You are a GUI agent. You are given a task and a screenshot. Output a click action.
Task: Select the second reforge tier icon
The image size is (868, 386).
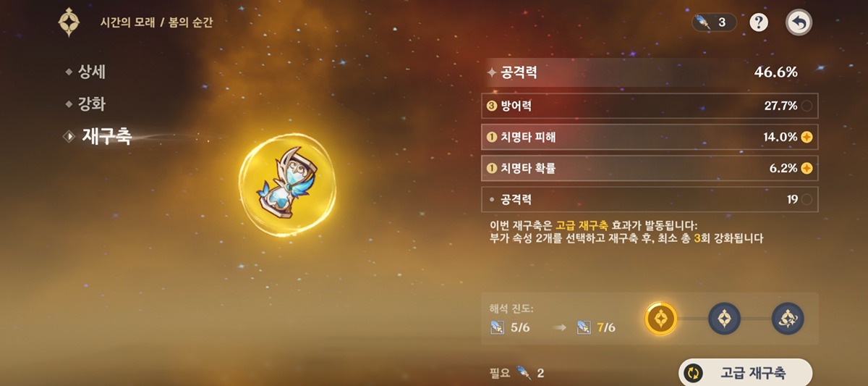coord(724,318)
